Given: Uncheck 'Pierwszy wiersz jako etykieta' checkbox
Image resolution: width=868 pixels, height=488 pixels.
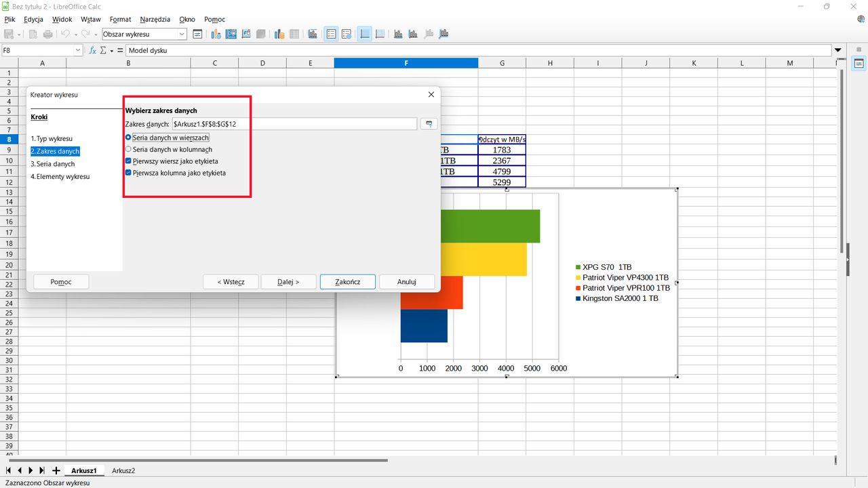Looking at the screenshot, I should point(128,161).
